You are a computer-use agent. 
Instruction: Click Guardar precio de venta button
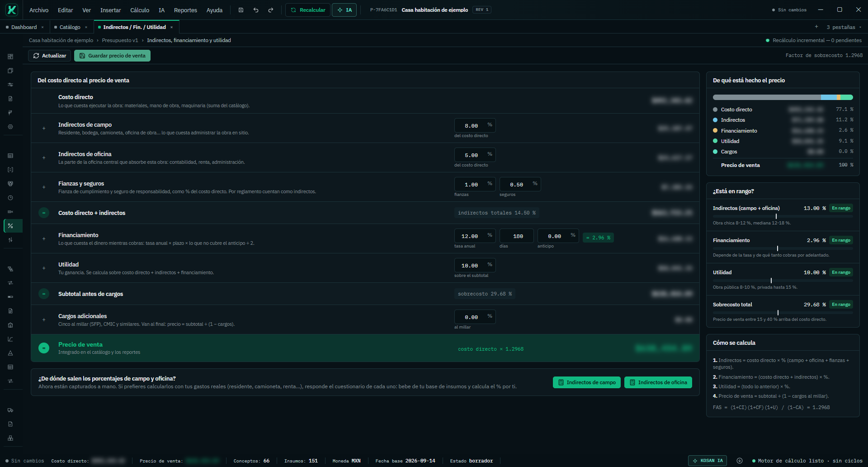(x=112, y=56)
